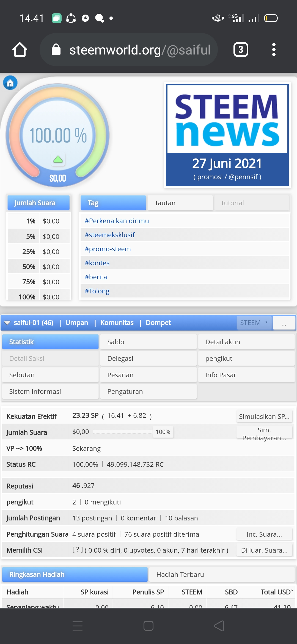The width and height of the screenshot is (297, 644).
Task: Switch to the tutorial tab
Action: (x=252, y=203)
